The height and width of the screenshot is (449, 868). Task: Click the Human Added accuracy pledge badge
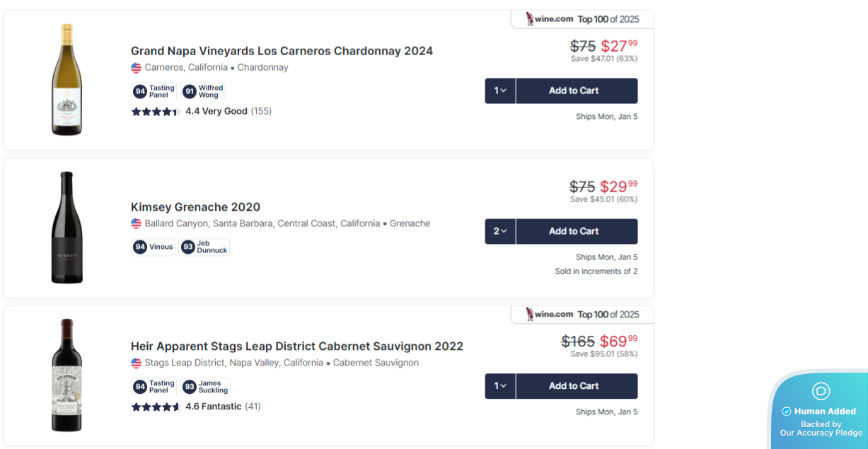821,412
